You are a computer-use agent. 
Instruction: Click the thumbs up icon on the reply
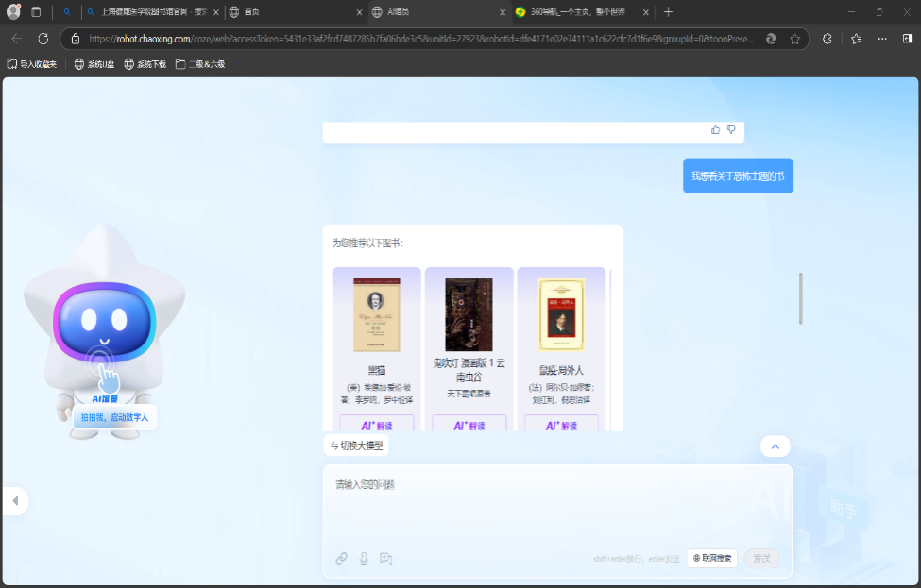click(x=715, y=129)
